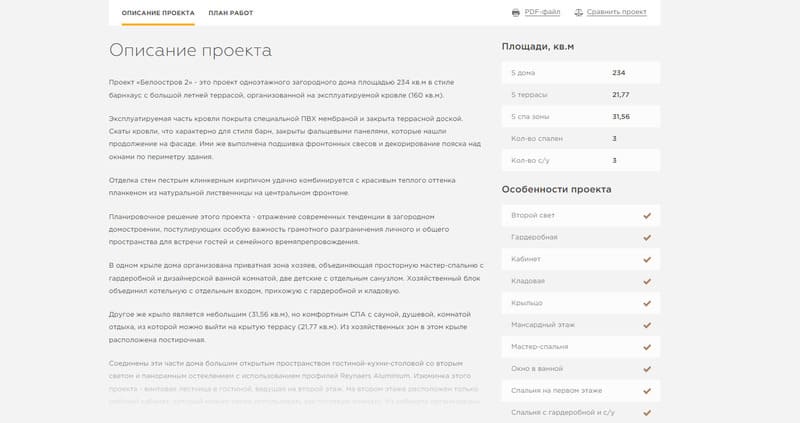Click the Окно в ванной feature label
The width and height of the screenshot is (800, 423).
(537, 369)
